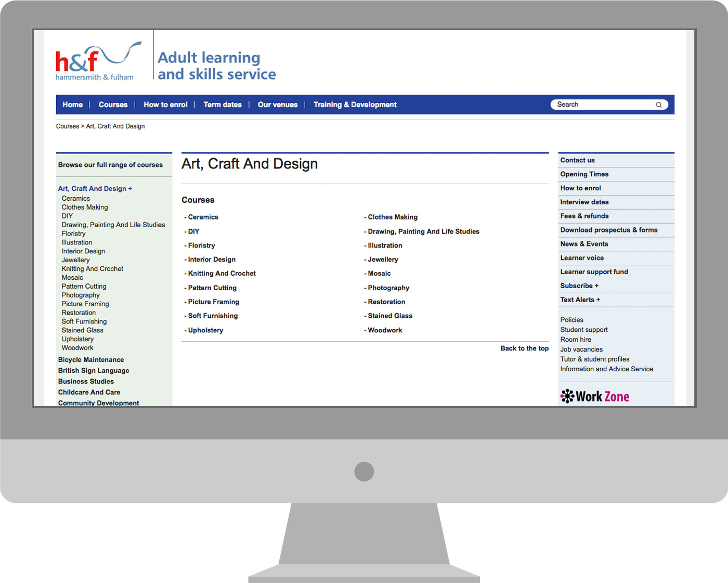Click inside the Search field
728x583 pixels.
pos(609,105)
